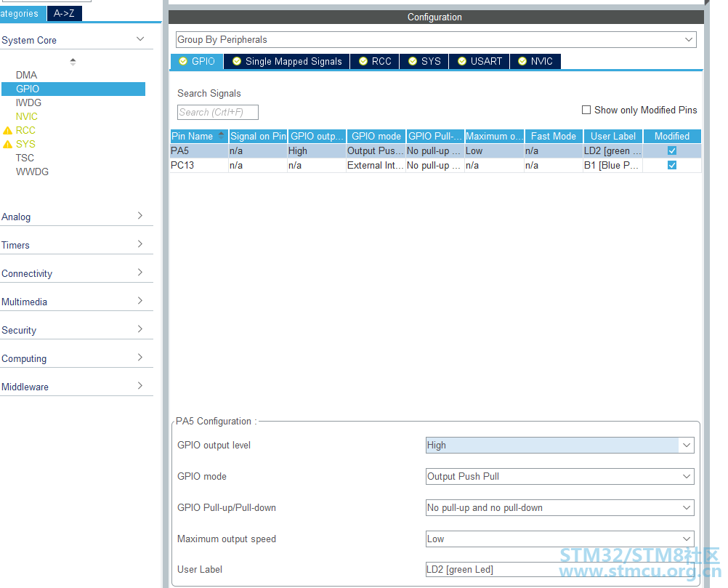Select WWDG in System Core list
The height and width of the screenshot is (588, 728).
tap(32, 172)
